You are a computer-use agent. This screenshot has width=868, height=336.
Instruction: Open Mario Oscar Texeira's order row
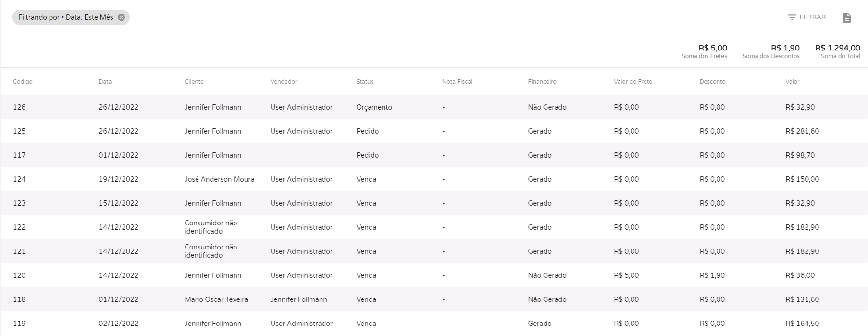216,299
